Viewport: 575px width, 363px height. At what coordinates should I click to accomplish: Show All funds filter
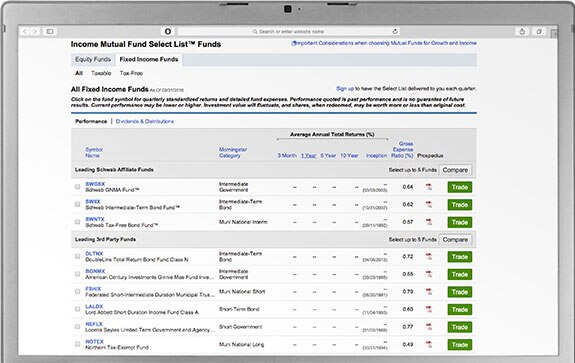click(x=79, y=73)
